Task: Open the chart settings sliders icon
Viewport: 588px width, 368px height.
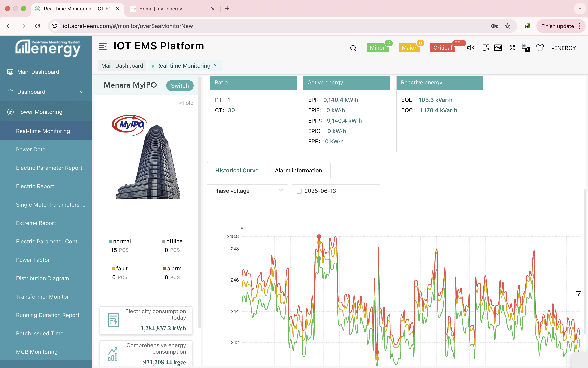Action: 579,293
